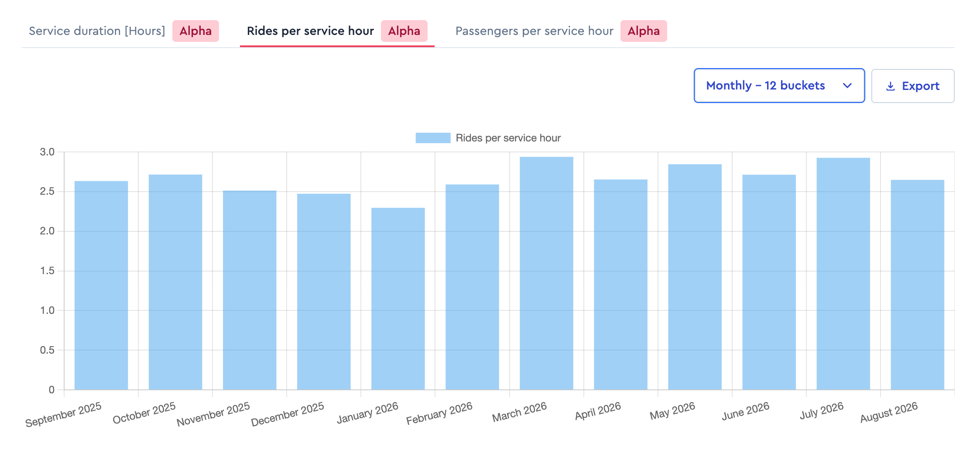This screenshot has height=454, width=980.
Task: Click the download icon in Export
Action: pos(891,86)
